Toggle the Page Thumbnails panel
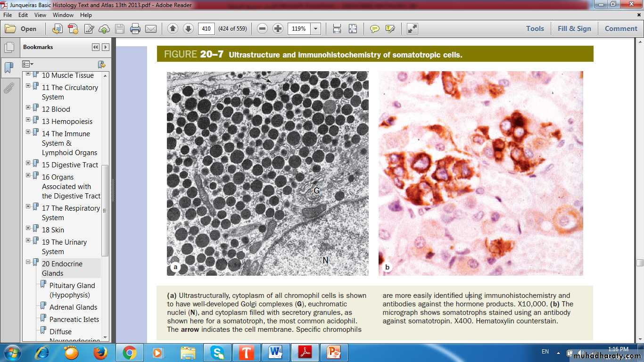644x362 pixels. pyautogui.click(x=9, y=48)
